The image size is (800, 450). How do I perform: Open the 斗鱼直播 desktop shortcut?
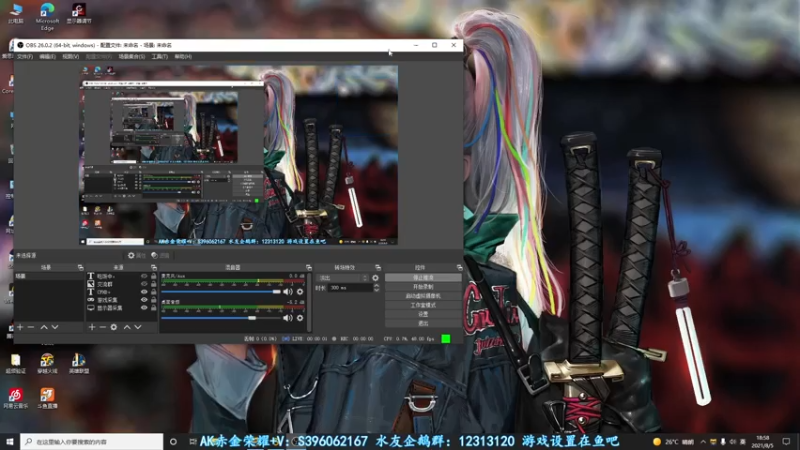click(x=47, y=398)
